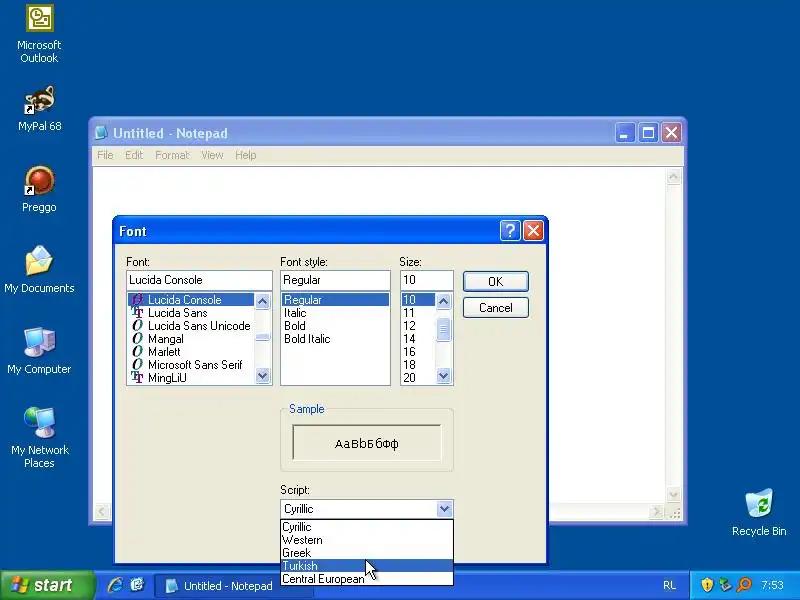Click the Font dialog help question button
Viewport: 800px width, 600px height.
pyautogui.click(x=510, y=231)
